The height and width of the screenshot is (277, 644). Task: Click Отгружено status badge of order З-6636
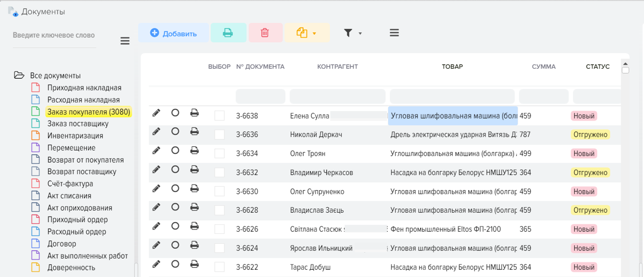coord(590,134)
